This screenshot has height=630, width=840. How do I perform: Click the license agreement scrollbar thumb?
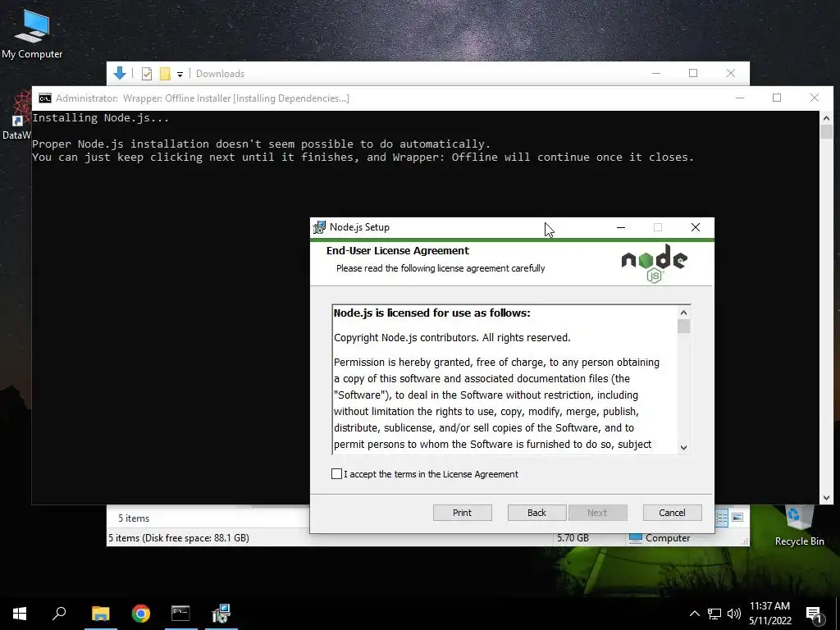coord(683,326)
